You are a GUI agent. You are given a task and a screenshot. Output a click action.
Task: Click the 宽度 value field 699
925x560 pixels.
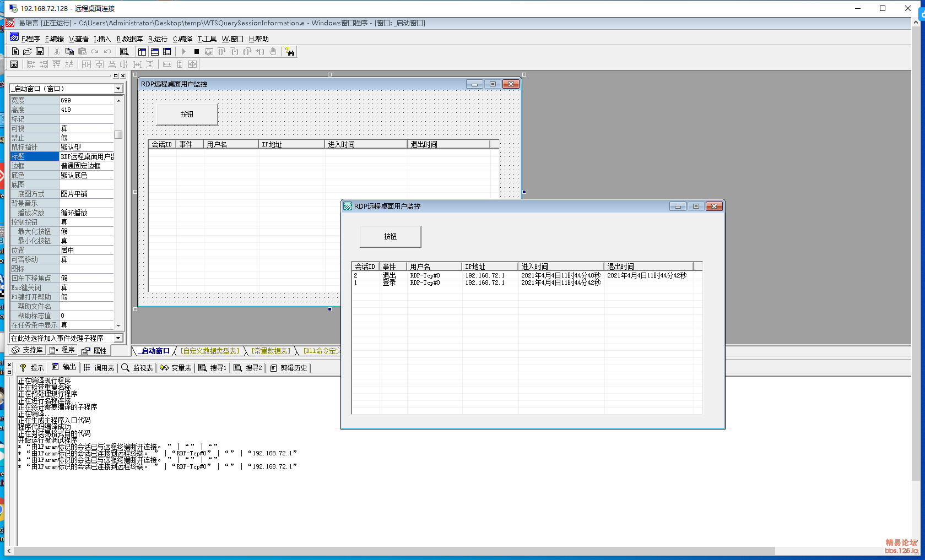coord(86,100)
